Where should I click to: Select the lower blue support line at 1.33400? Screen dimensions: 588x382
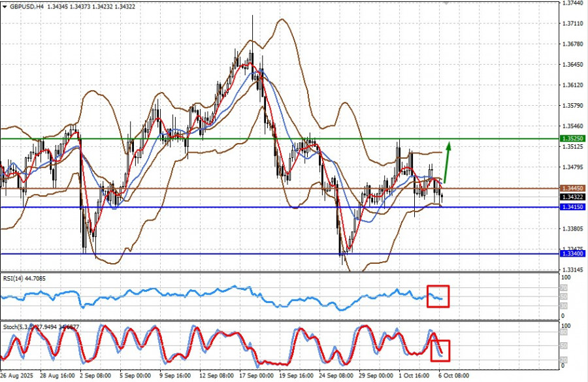[x=280, y=254]
